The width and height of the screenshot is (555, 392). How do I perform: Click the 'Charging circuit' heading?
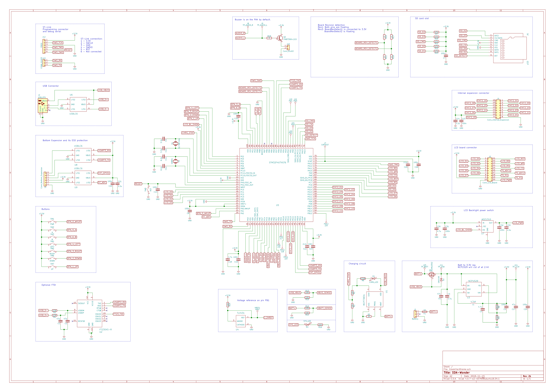tap(357, 263)
